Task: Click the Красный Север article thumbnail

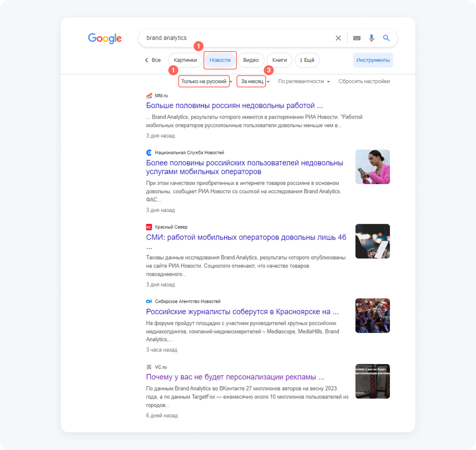Action: (x=372, y=241)
